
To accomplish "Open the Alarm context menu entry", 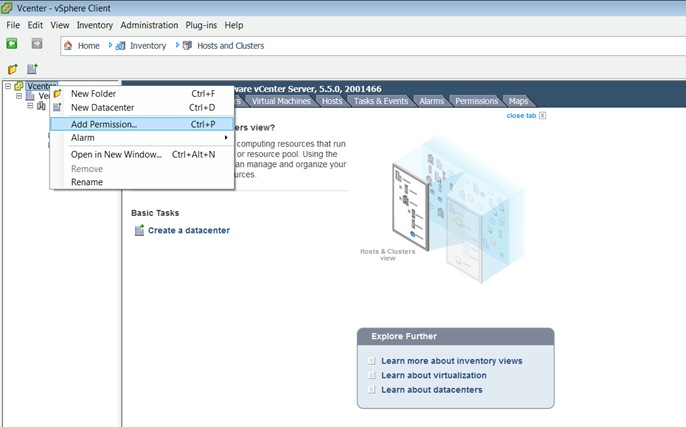I will 142,137.
